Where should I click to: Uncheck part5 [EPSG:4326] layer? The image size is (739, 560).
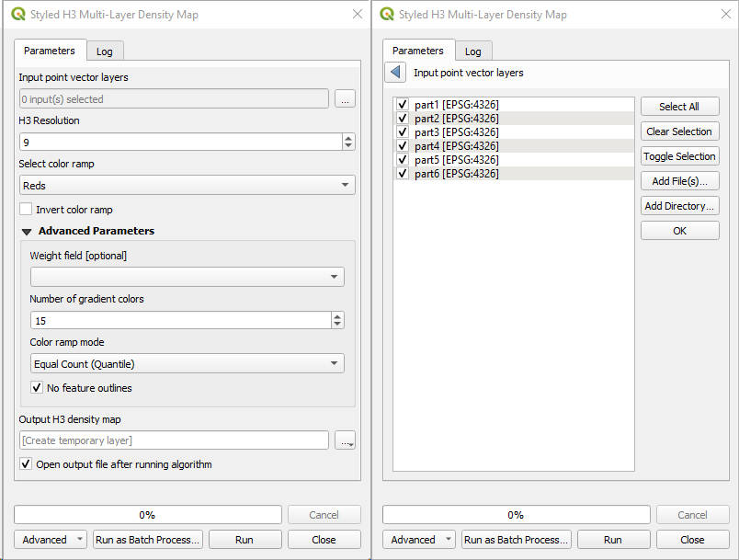click(402, 160)
